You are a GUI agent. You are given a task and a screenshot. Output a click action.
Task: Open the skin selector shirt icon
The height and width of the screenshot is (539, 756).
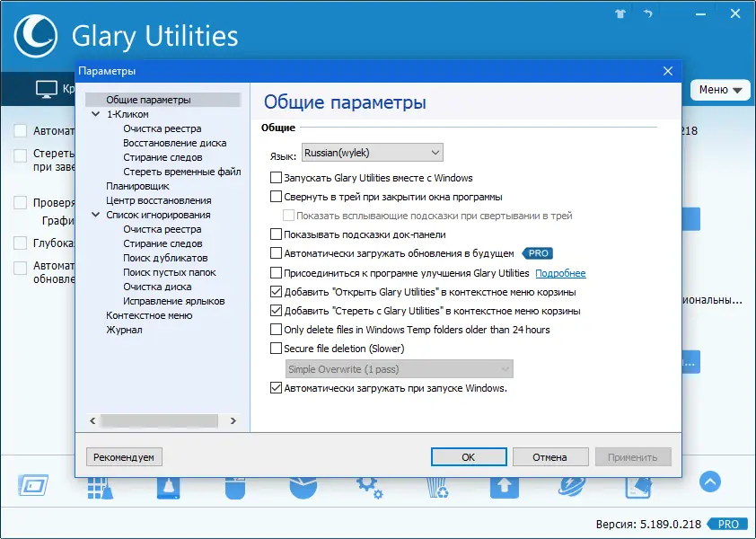coord(620,13)
